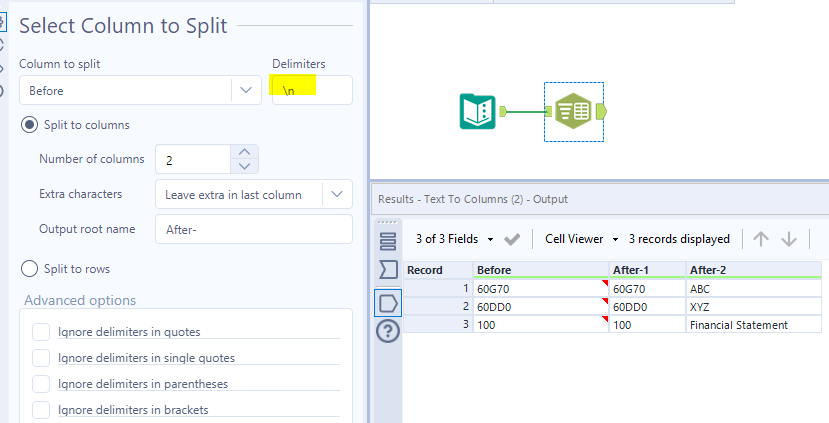Open the Results help question-mark icon
The image size is (829, 423).
tap(388, 333)
